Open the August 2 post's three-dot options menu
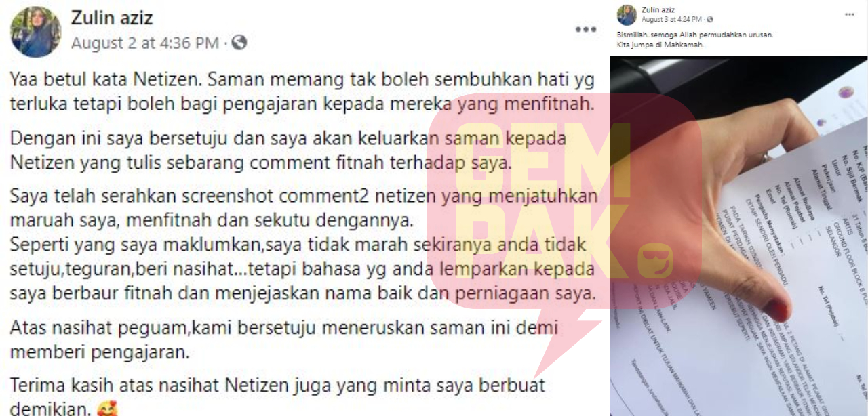 (585, 30)
